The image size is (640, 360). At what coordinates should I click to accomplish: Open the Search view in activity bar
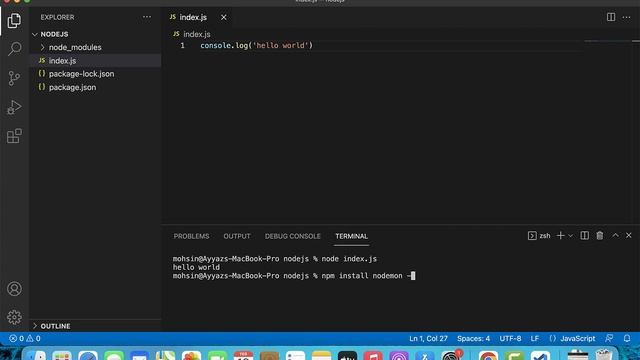(x=14, y=49)
